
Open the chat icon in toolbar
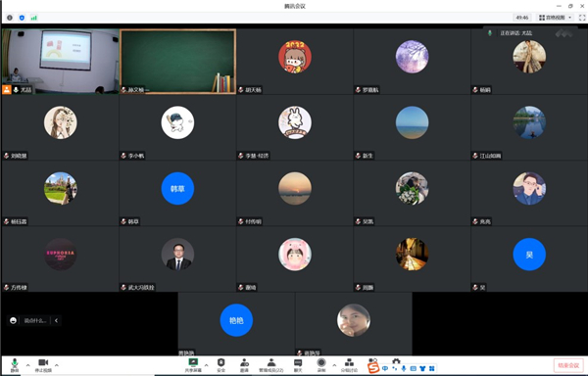pyautogui.click(x=298, y=365)
